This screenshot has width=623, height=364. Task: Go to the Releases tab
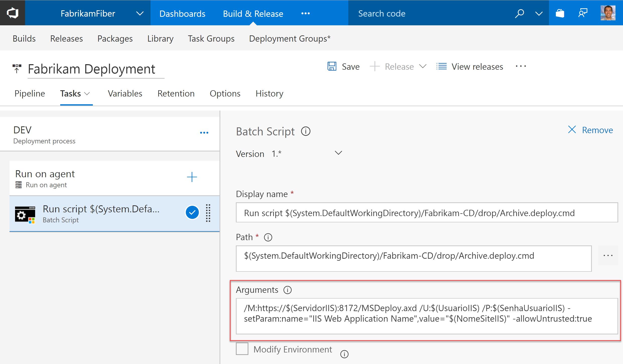click(x=66, y=39)
